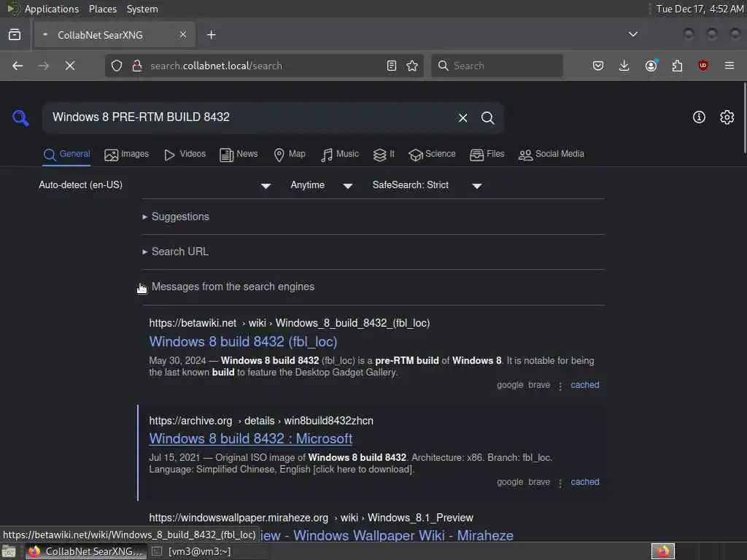This screenshot has height=560, width=747.
Task: Open cached version of betawiki result
Action: 585,385
